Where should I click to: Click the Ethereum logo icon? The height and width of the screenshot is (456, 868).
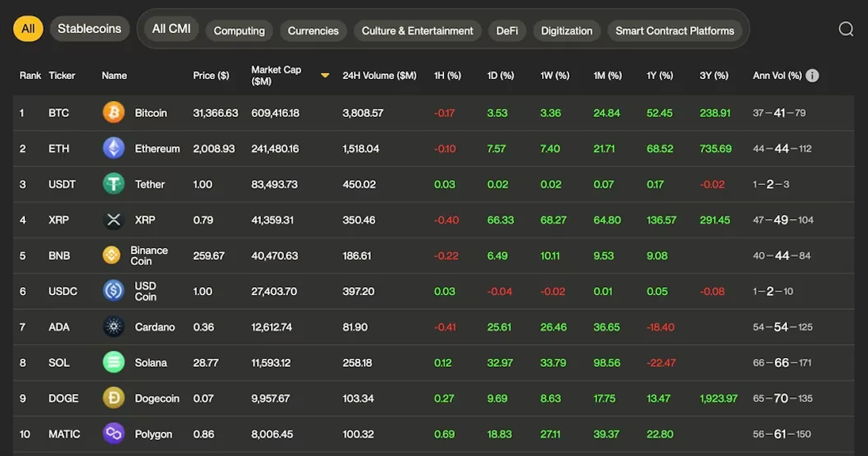[x=114, y=149]
